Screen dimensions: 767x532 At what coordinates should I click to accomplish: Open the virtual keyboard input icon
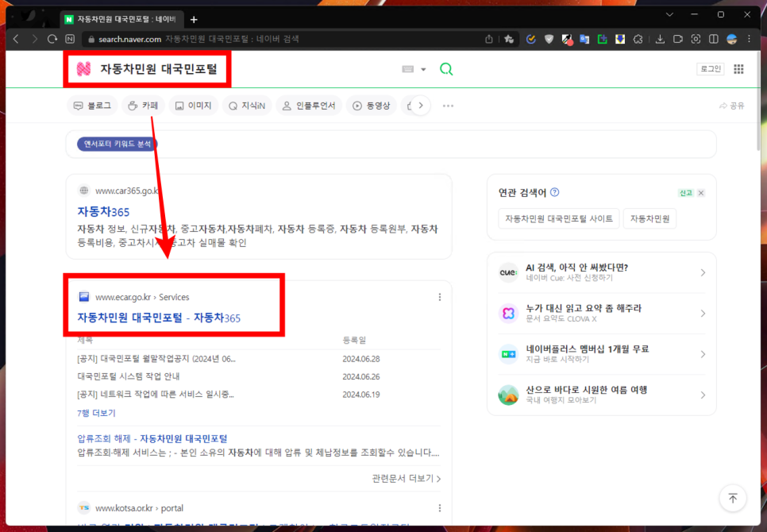pyautogui.click(x=407, y=69)
